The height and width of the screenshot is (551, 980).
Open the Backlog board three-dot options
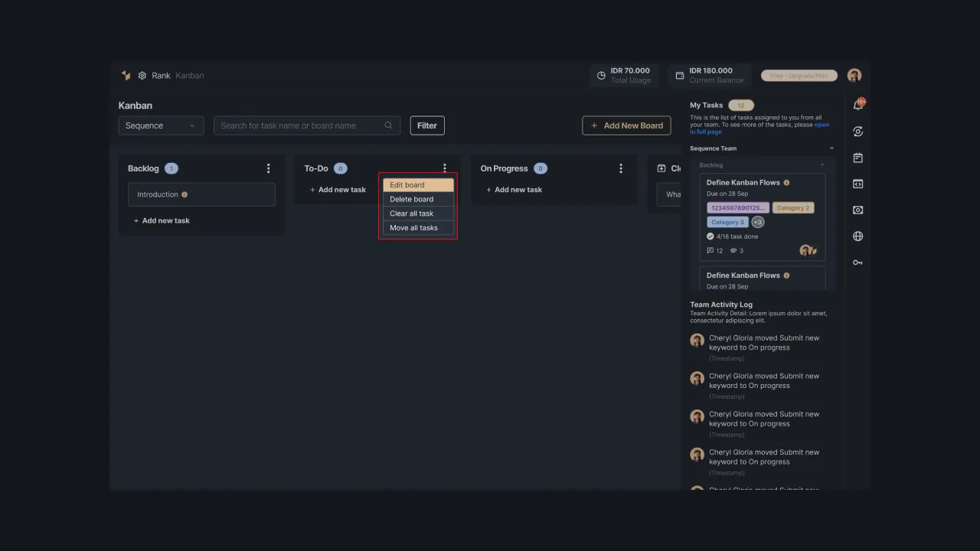(x=269, y=168)
